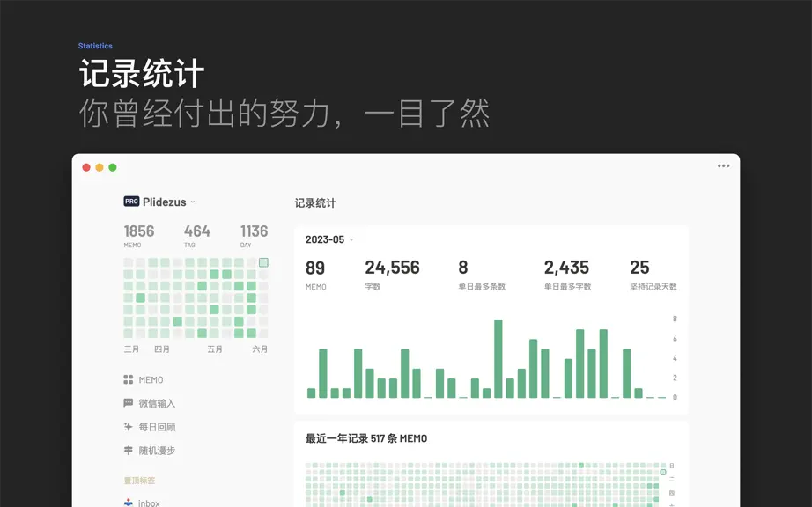Select the 每日回顾 sparkle icon
The width and height of the screenshot is (812, 507).
129,427
